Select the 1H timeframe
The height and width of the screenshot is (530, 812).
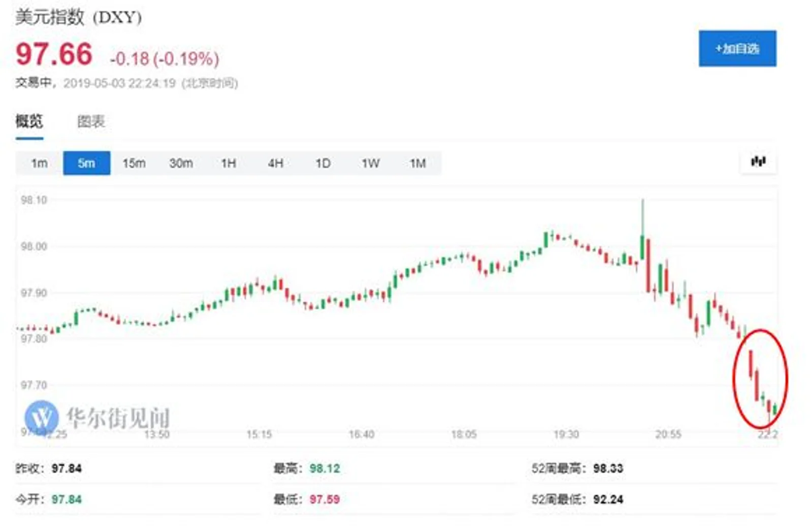pos(229,163)
